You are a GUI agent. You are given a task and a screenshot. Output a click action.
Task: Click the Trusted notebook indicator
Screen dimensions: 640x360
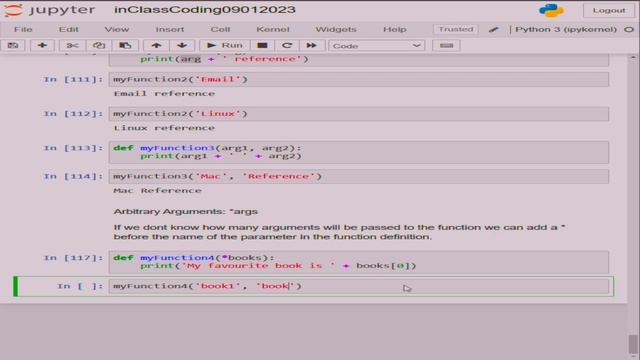click(x=456, y=29)
